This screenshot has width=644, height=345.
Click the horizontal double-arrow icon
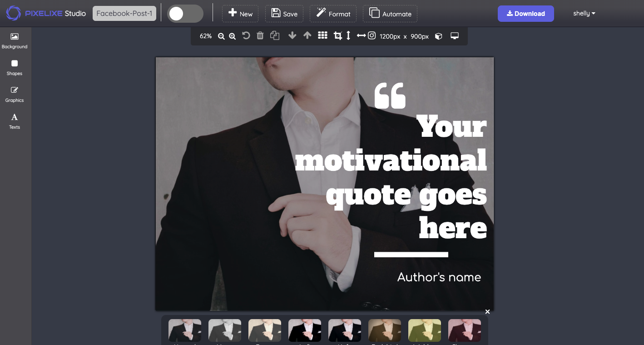(361, 35)
